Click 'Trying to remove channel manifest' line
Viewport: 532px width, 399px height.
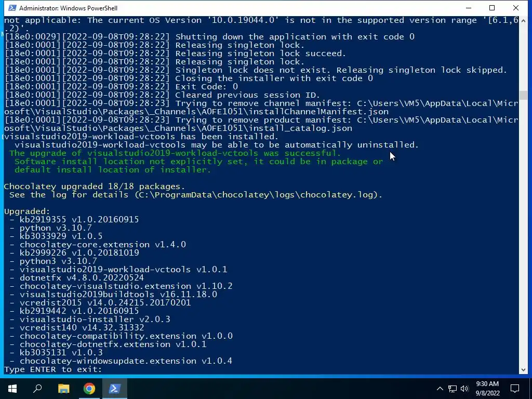click(x=261, y=107)
